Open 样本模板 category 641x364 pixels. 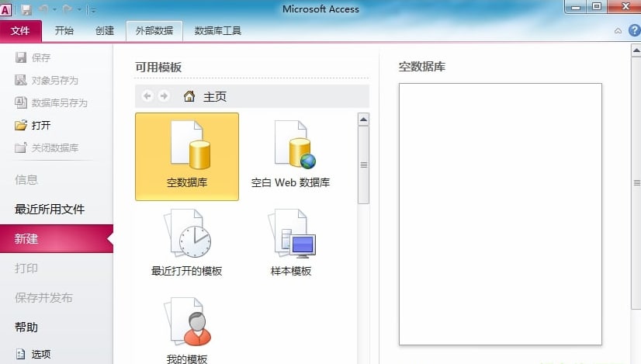click(x=291, y=243)
